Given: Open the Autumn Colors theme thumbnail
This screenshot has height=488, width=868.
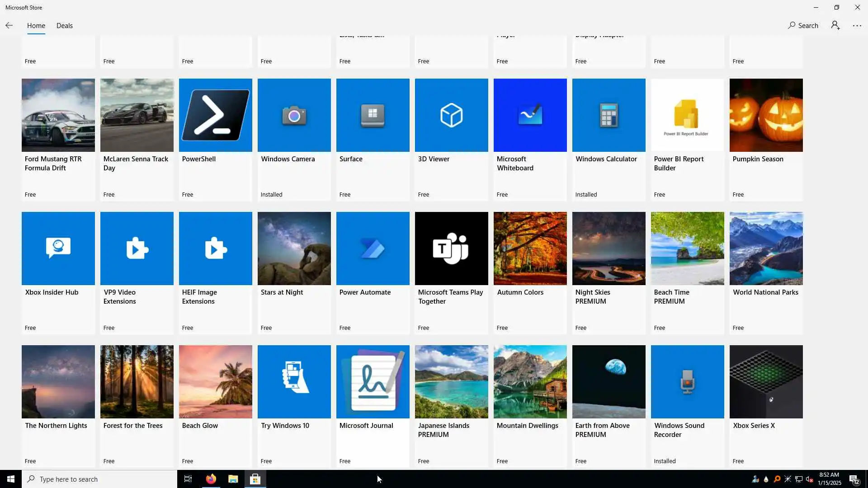Looking at the screenshot, I should pyautogui.click(x=530, y=248).
